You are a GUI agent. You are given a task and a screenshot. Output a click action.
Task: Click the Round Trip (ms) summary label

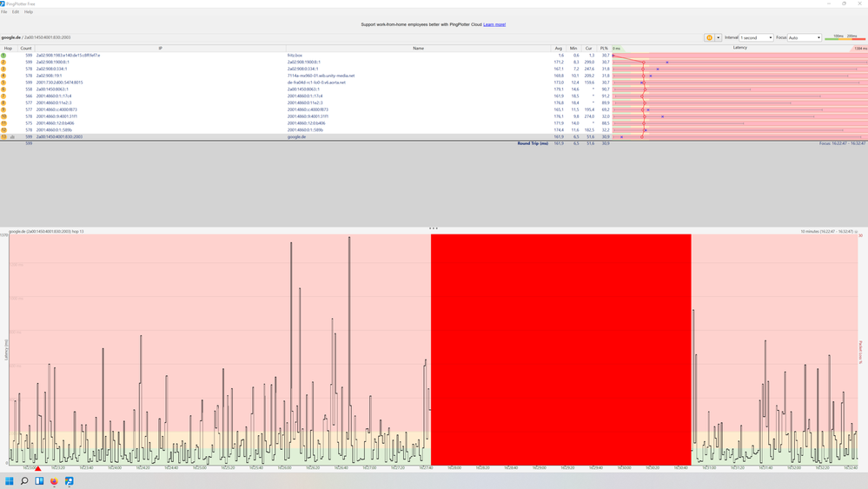533,143
